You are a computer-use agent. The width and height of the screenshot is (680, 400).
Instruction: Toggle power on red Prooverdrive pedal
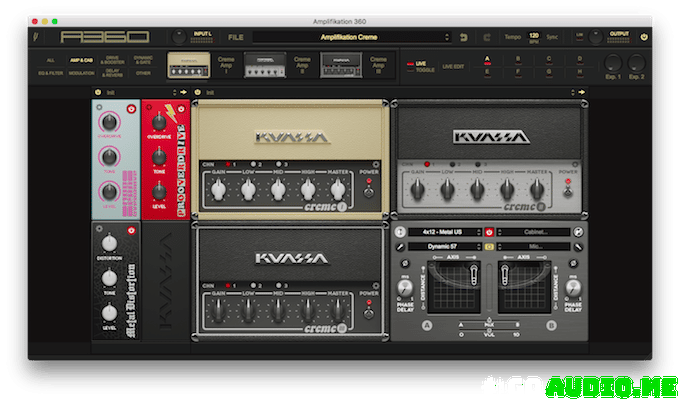click(181, 107)
